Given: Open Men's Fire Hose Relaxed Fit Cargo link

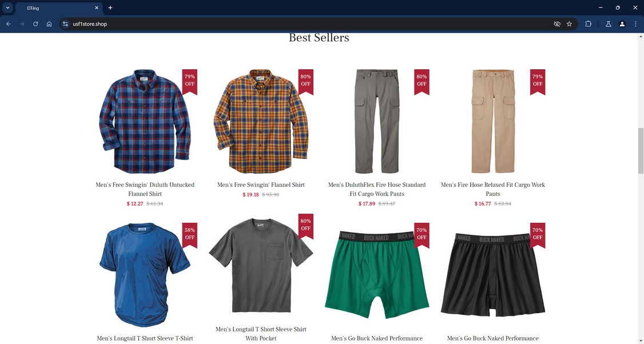Looking at the screenshot, I should [x=493, y=189].
